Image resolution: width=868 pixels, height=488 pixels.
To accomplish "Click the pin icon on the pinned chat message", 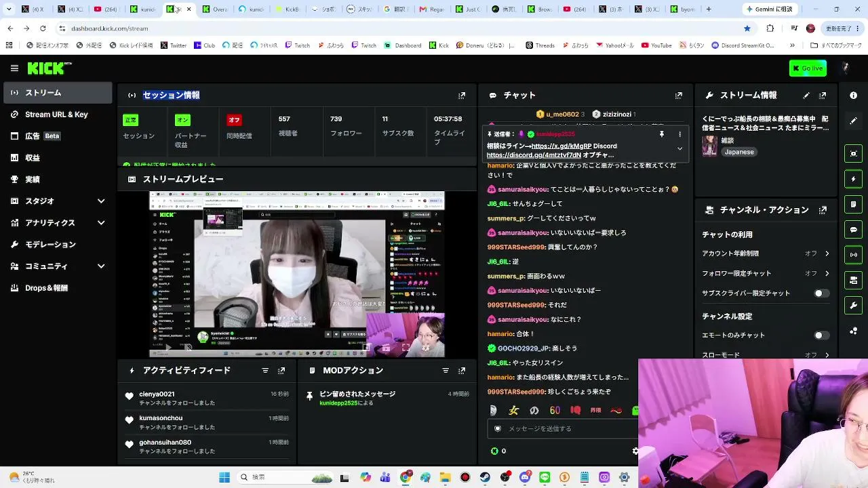I will click(x=661, y=134).
